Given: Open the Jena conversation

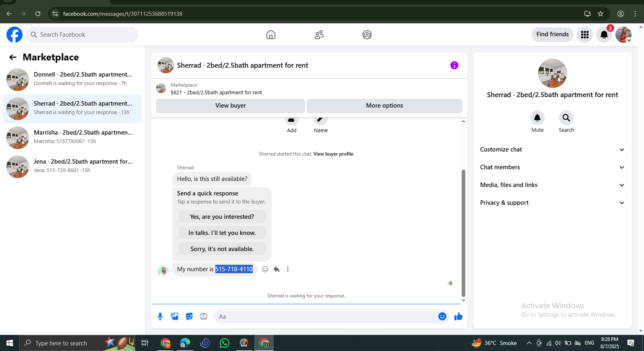Looking at the screenshot, I should pos(72,166).
